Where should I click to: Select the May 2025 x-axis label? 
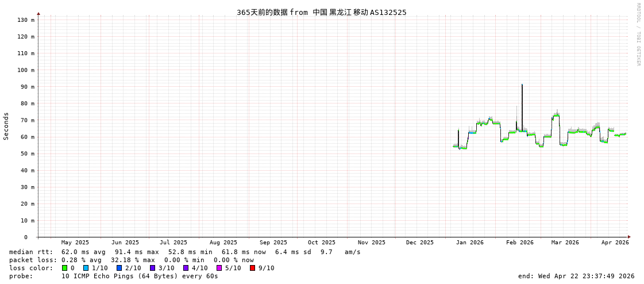75,243
